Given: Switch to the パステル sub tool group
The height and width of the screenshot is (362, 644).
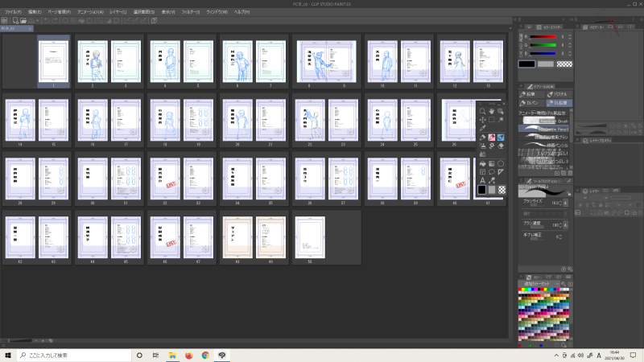Looking at the screenshot, I should click(559, 94).
